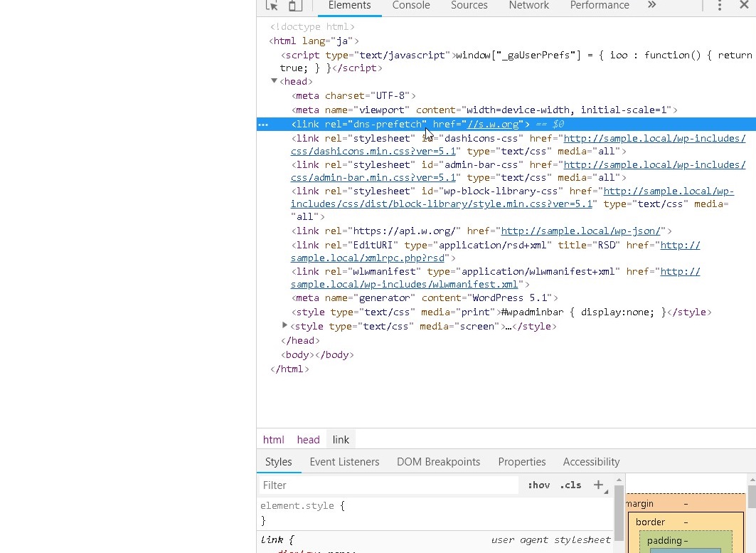Open the Network panel tab
Image resolution: width=756 pixels, height=553 pixels.
(528, 6)
